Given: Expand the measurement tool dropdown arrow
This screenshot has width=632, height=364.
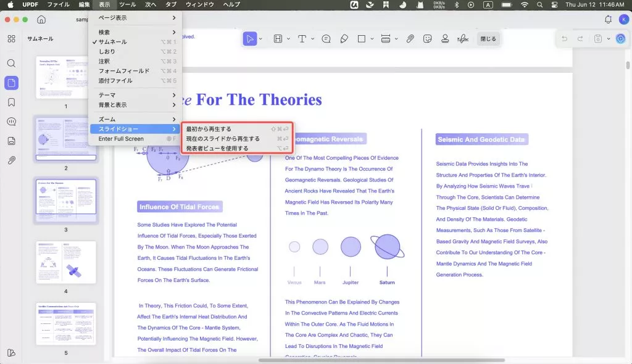Looking at the screenshot, I should click(x=396, y=39).
